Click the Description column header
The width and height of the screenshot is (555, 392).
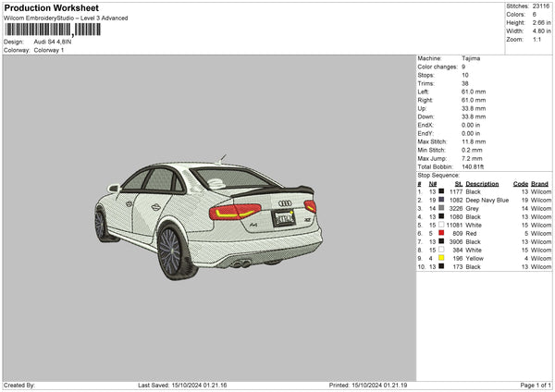[x=482, y=184]
